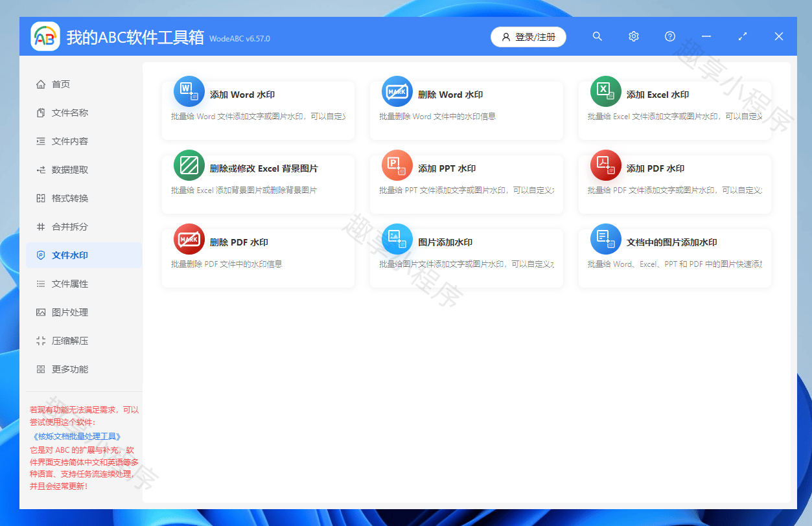Viewport: 812px width, 526px height.
Task: Click the red Add PDF watermark icon
Action: (x=606, y=165)
